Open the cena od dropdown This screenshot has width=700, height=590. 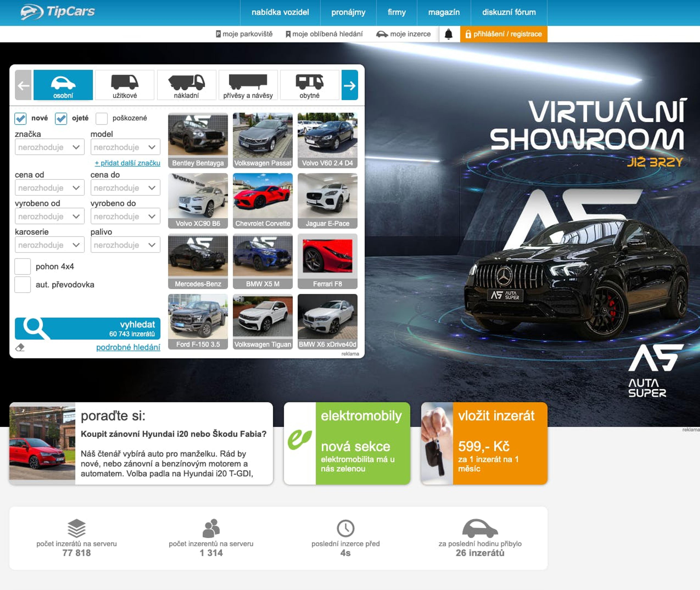[49, 188]
